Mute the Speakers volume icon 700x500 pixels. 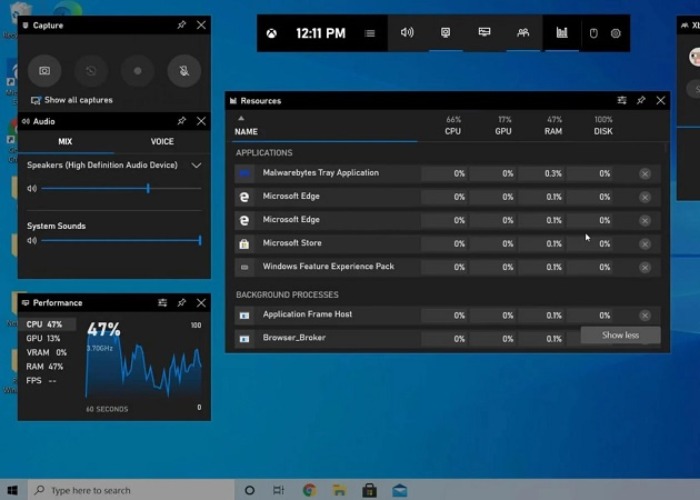click(x=32, y=188)
